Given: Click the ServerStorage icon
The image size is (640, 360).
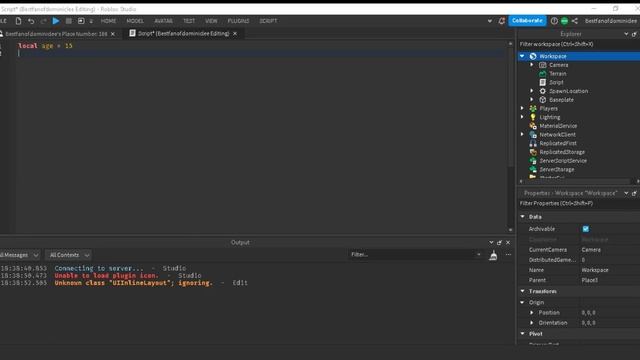Looking at the screenshot, I should [533, 169].
